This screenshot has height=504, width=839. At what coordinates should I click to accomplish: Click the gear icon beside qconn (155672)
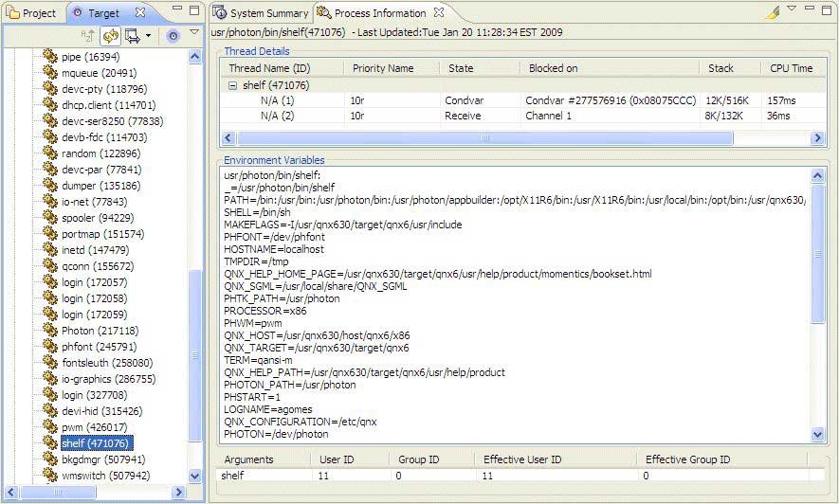tap(50, 266)
